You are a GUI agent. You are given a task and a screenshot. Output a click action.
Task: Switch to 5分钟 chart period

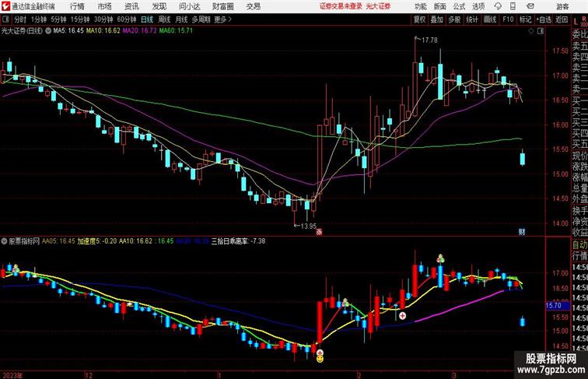coord(58,19)
